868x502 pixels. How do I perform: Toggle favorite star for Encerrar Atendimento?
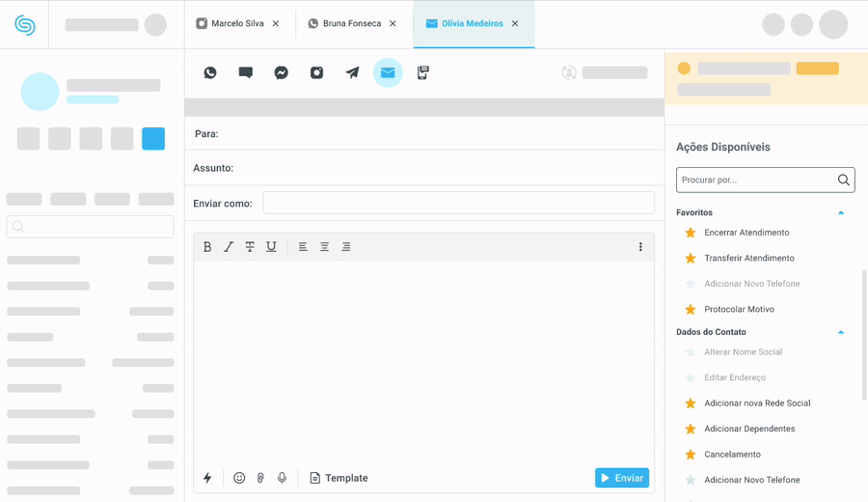690,233
